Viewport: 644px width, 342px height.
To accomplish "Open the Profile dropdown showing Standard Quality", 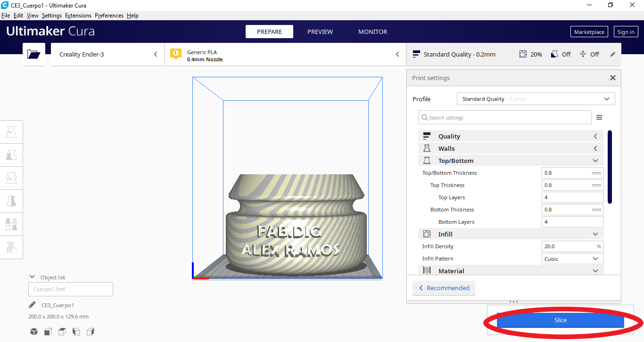I will pyautogui.click(x=536, y=99).
